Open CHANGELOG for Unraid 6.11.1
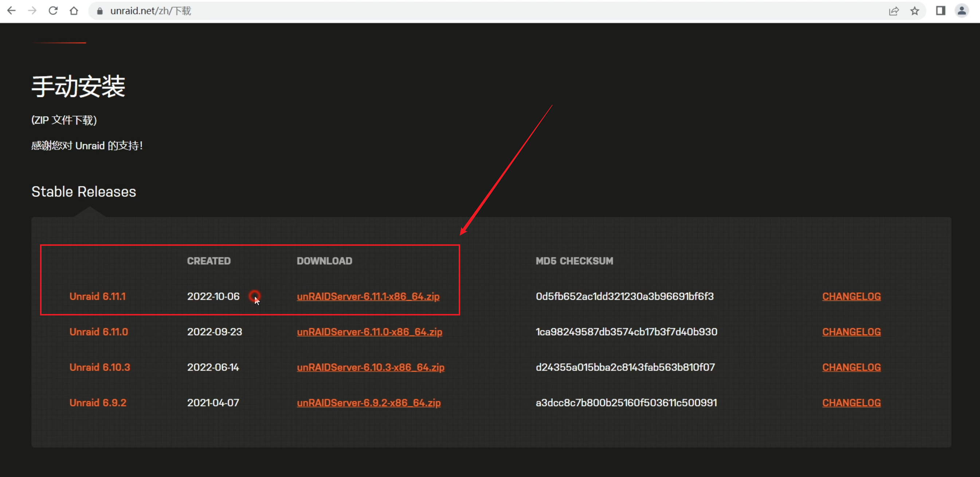The width and height of the screenshot is (980, 477). [x=851, y=296]
